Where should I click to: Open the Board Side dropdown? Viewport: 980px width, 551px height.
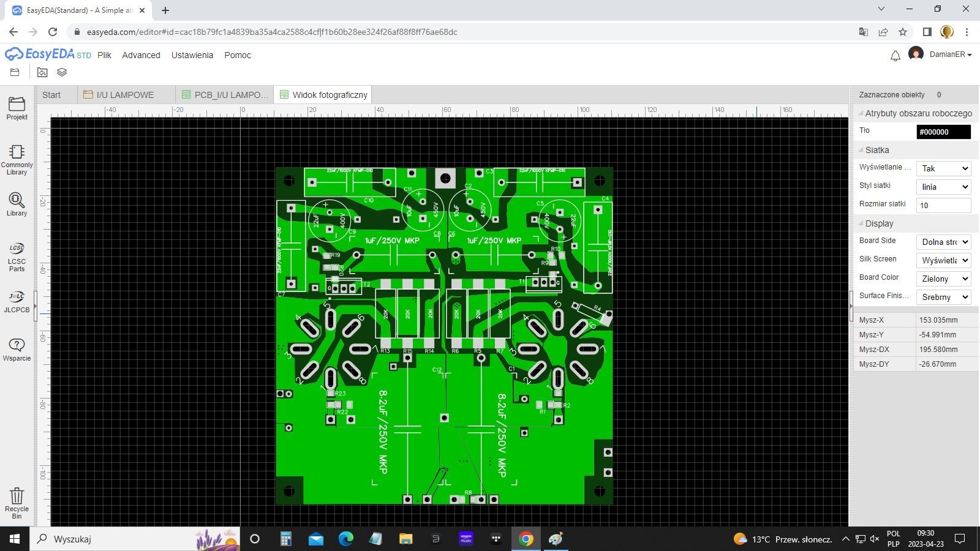click(x=943, y=242)
